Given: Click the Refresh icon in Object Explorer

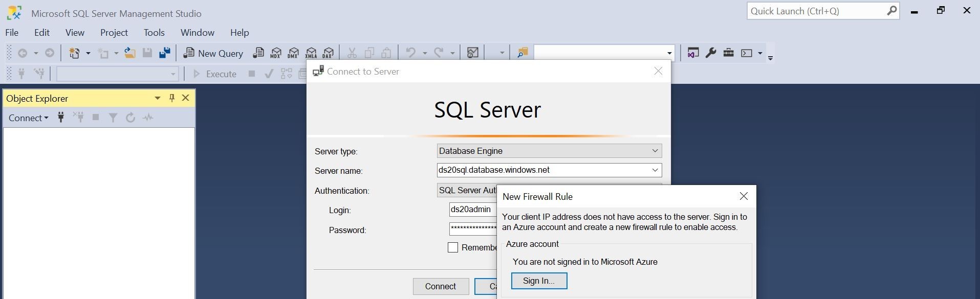Looking at the screenshot, I should pos(130,118).
